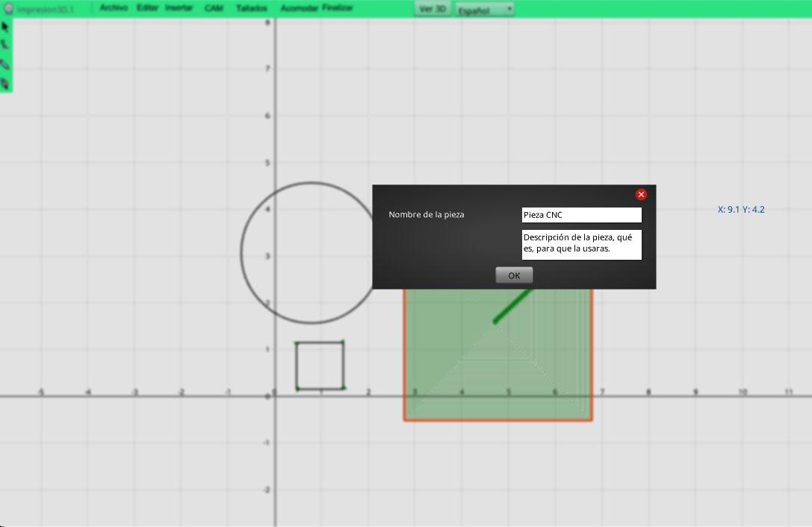This screenshot has height=527, width=812.
Task: Open the Español language dropdown
Action: [485, 10]
